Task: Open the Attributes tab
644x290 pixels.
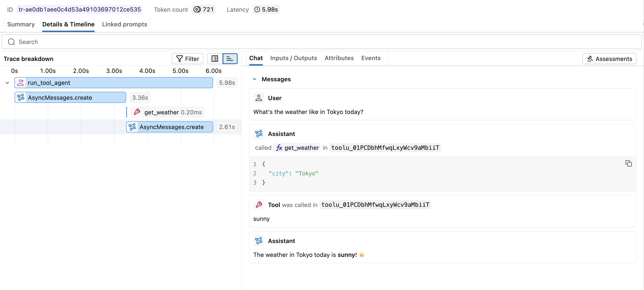Action: coord(339,58)
